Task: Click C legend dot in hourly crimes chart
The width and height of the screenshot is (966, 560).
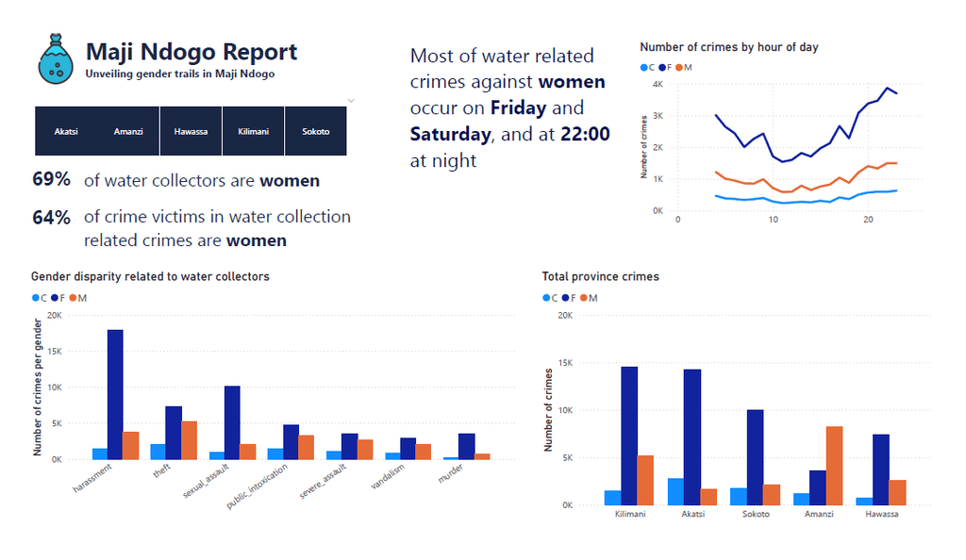Action: 643,68
